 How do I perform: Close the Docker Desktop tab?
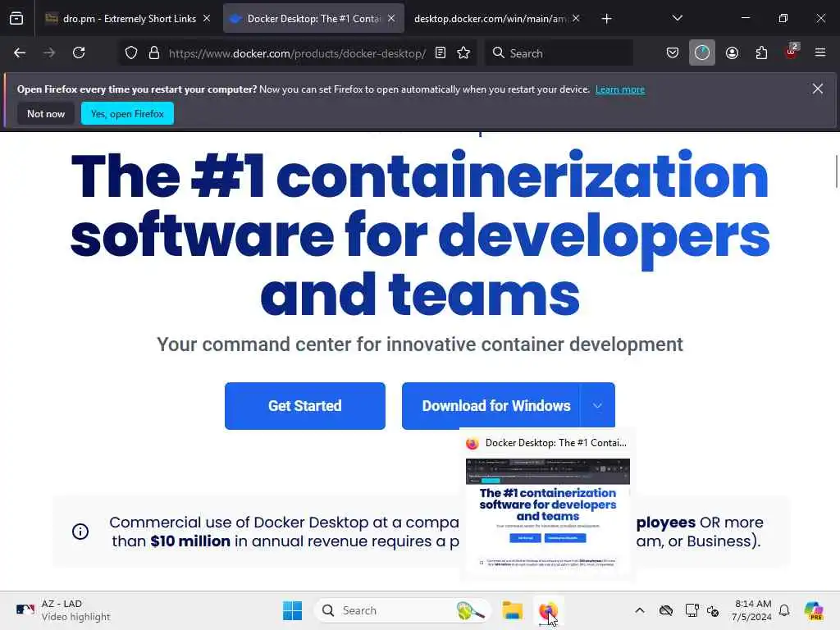click(x=391, y=19)
